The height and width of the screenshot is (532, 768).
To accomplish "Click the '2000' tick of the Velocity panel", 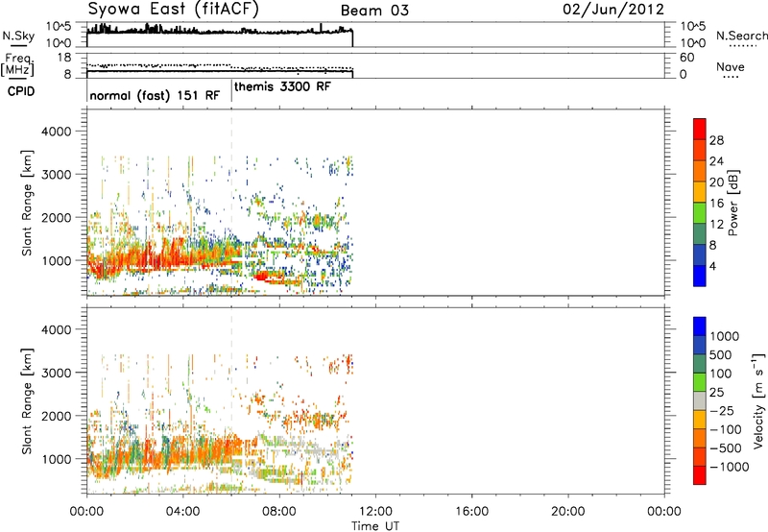I will coord(56,416).
